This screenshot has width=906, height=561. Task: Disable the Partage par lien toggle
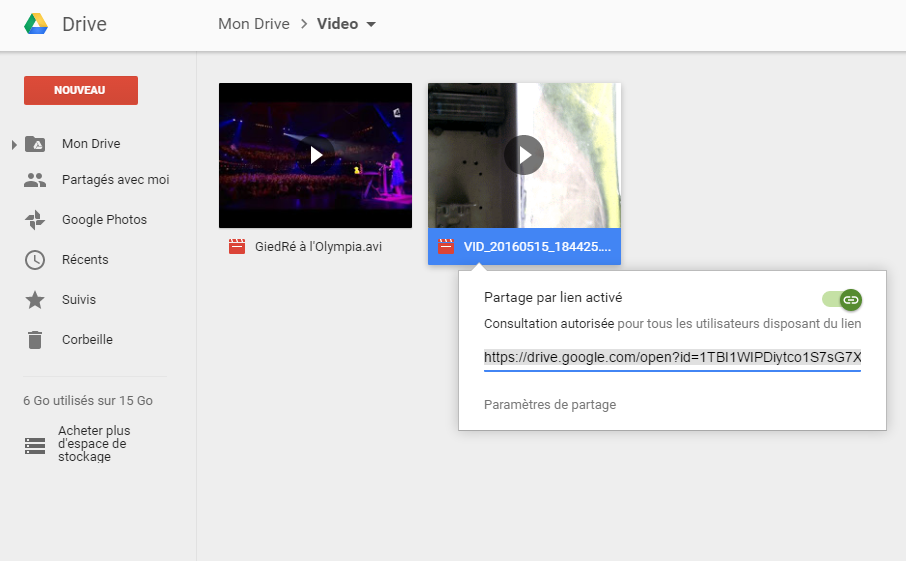point(841,299)
